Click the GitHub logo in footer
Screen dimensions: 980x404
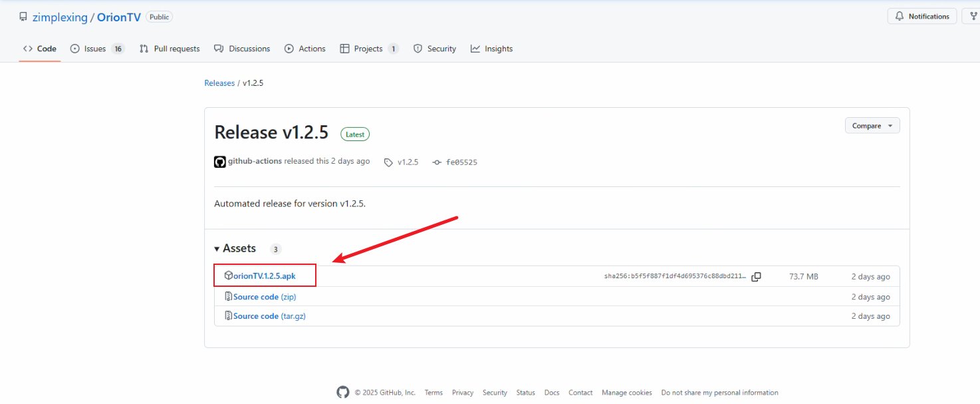[343, 392]
